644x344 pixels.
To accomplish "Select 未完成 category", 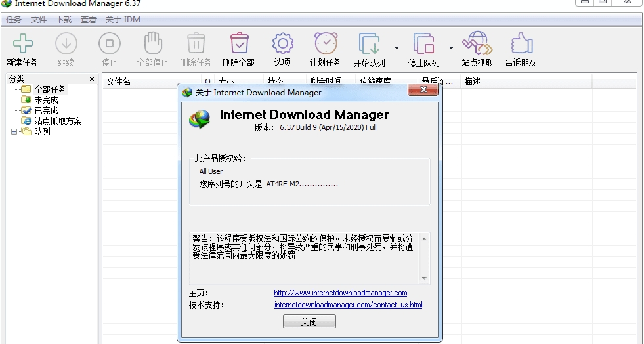I will coord(46,100).
